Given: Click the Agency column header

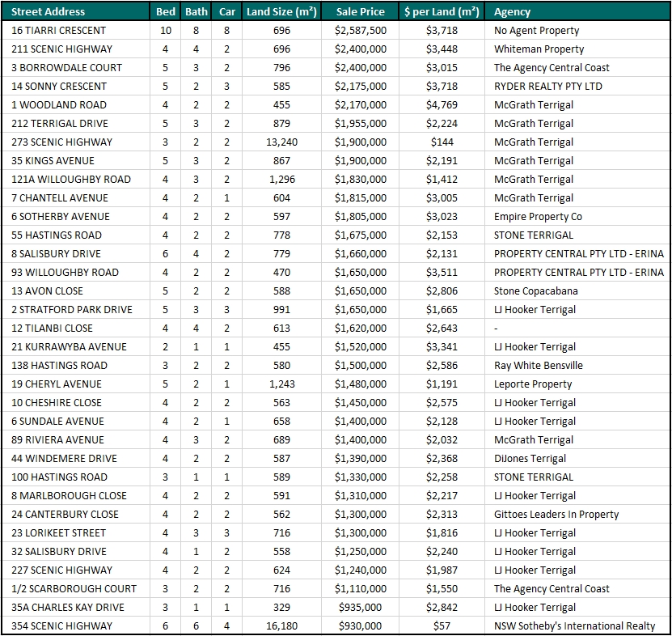Looking at the screenshot, I should point(512,11).
